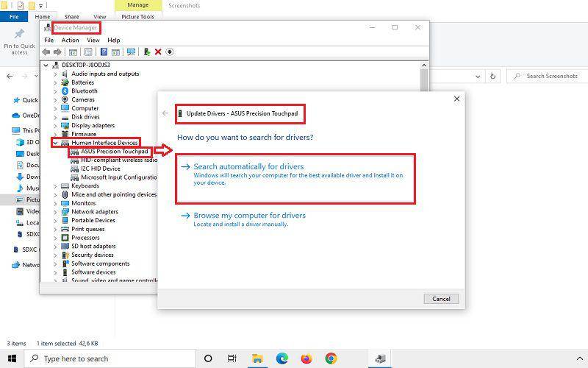This screenshot has width=588, height=368.
Task: Click the Back arrow in Device Manager toolbar
Action: pyautogui.click(x=46, y=52)
